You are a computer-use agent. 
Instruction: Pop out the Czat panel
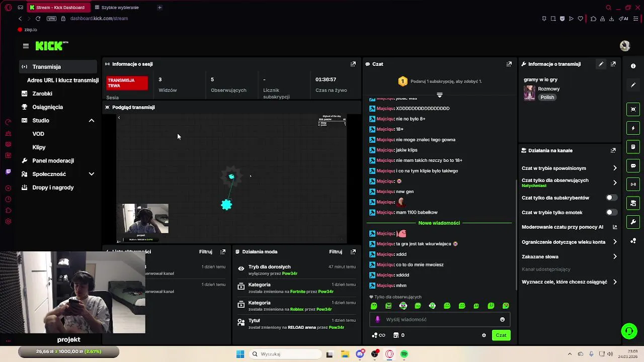(509, 64)
